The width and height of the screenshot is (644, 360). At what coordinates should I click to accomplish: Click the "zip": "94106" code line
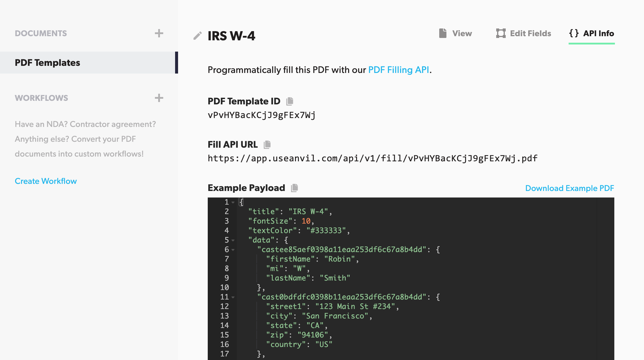point(299,335)
